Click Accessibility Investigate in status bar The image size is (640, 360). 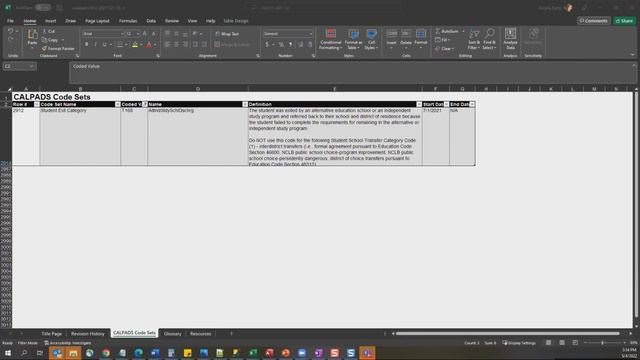tap(68, 343)
